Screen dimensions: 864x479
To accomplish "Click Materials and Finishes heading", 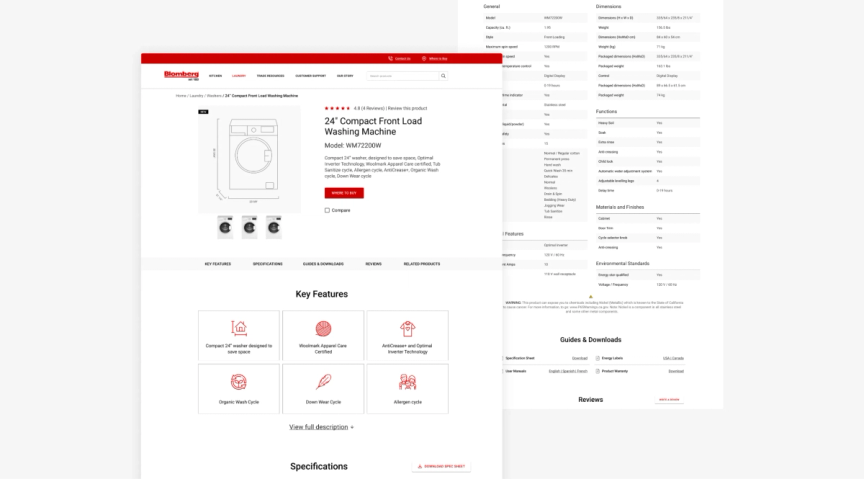I will pos(620,207).
